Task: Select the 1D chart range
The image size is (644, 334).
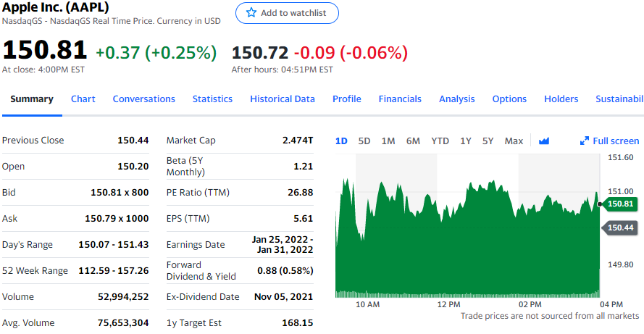Action: 341,141
